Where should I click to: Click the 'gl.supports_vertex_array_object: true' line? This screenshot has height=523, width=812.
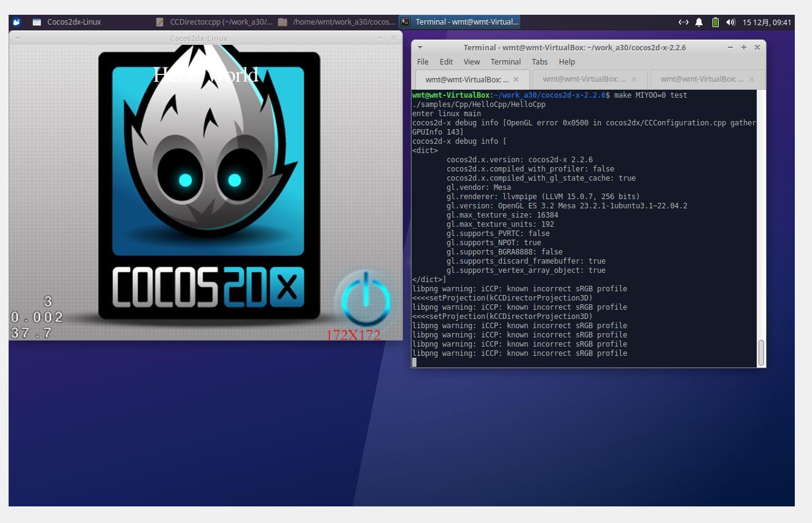[526, 270]
